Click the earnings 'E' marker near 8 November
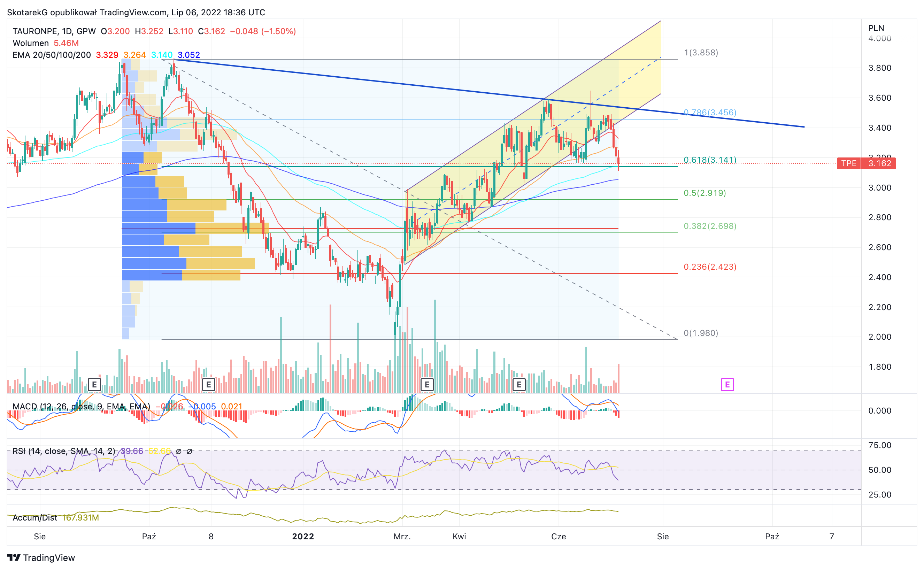 coord(208,385)
